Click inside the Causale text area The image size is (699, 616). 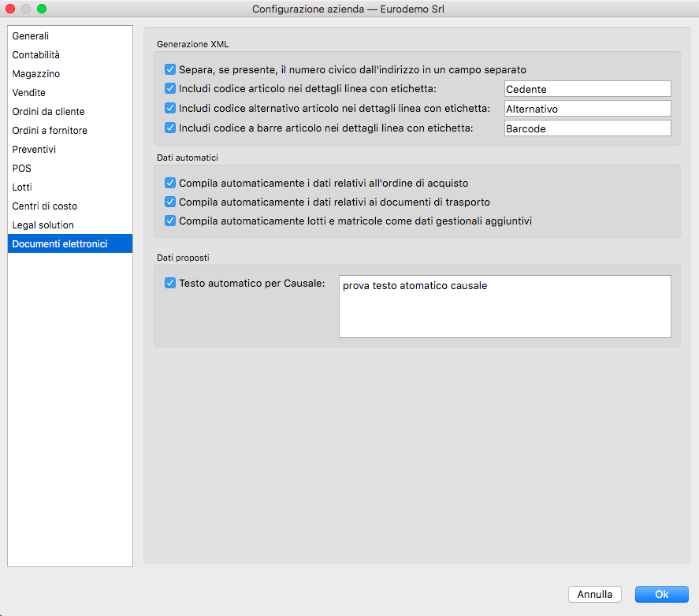tap(504, 306)
